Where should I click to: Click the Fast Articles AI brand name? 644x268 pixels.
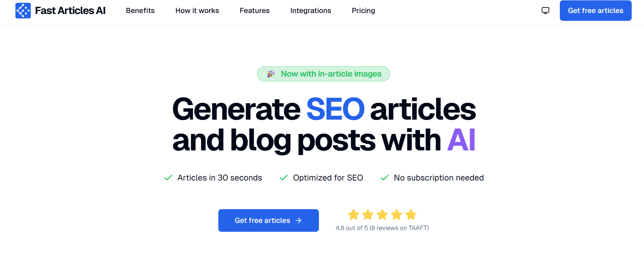70,11
